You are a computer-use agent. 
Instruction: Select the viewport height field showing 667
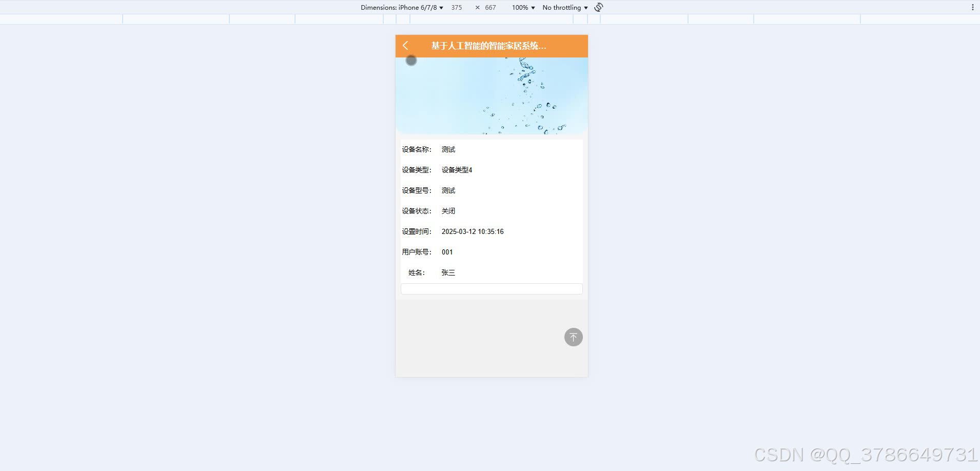click(490, 7)
